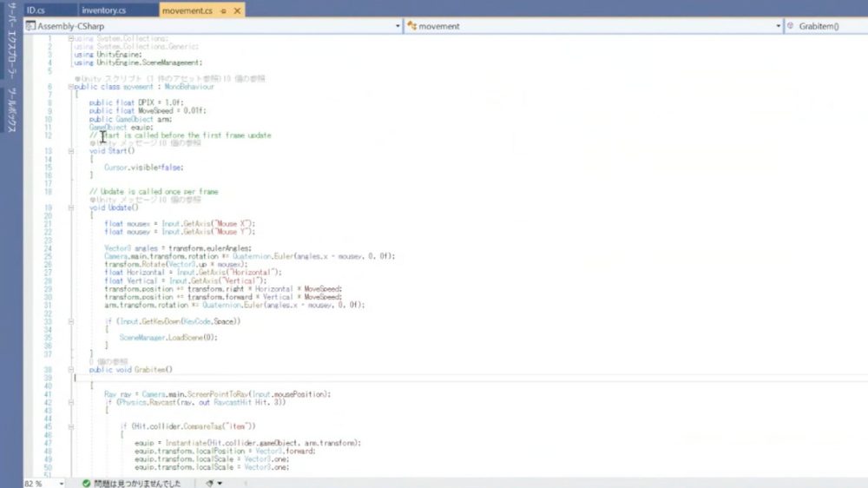The height and width of the screenshot is (488, 868).
Task: Click the 問題は見つかりませんでした status text
Action: click(137, 484)
